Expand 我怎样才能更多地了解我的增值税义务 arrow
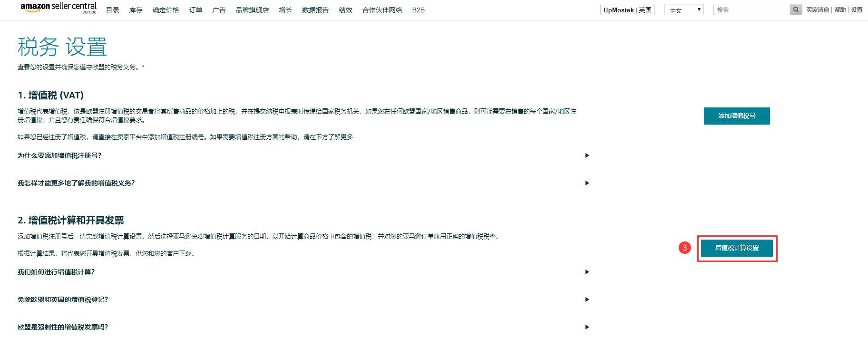The image size is (868, 357). tap(587, 183)
